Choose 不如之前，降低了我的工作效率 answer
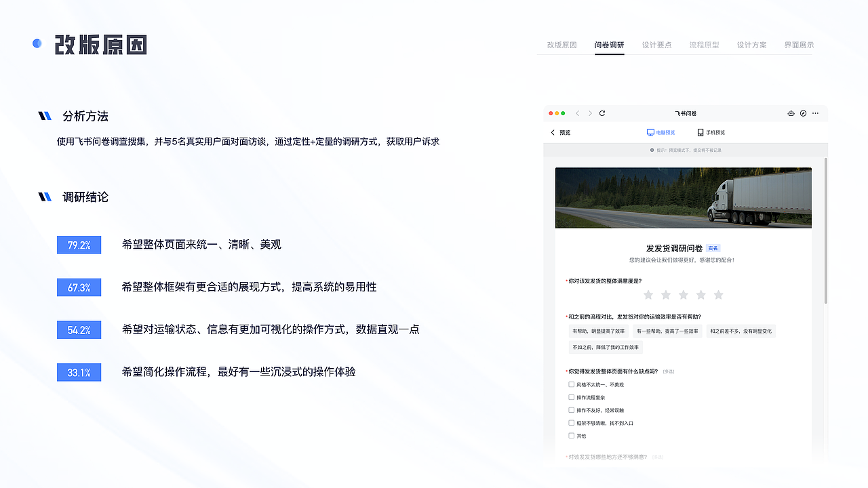Viewport: 868px width, 488px height. (x=605, y=347)
